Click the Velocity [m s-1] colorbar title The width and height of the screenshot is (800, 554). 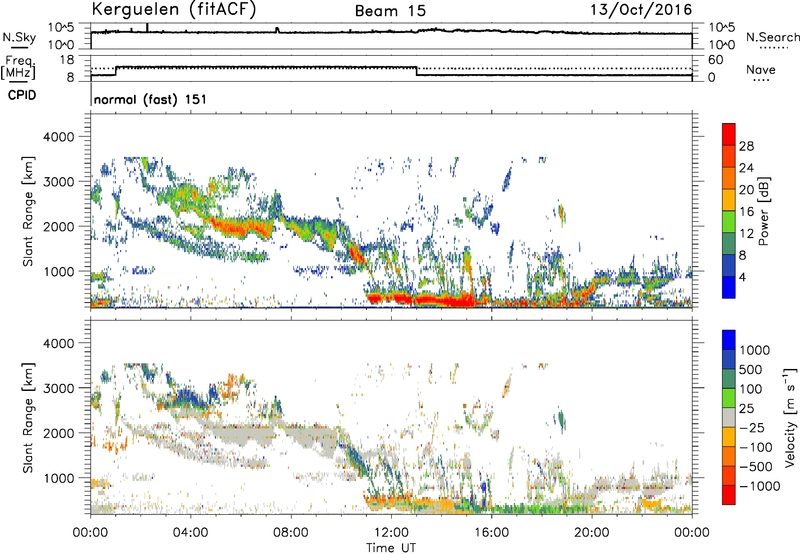[x=790, y=417]
